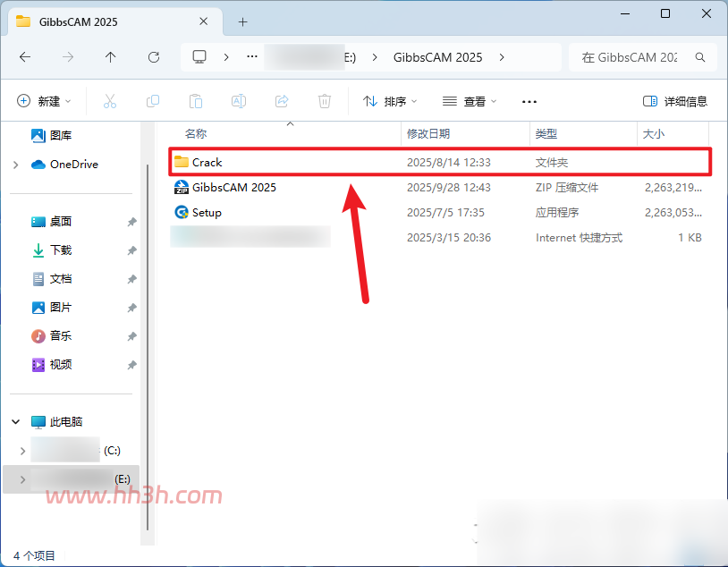The image size is (728, 567).
Task: Unpin 下载 using its pin icon
Action: pyautogui.click(x=131, y=250)
